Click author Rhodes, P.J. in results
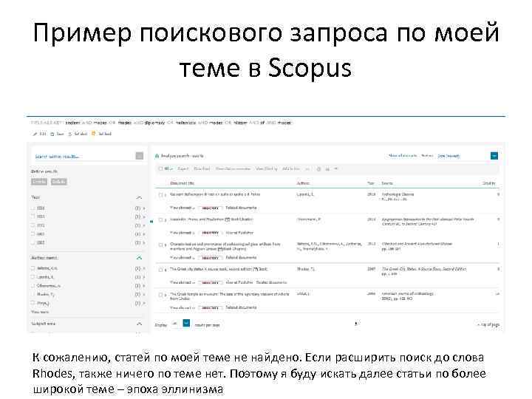 [306, 269]
